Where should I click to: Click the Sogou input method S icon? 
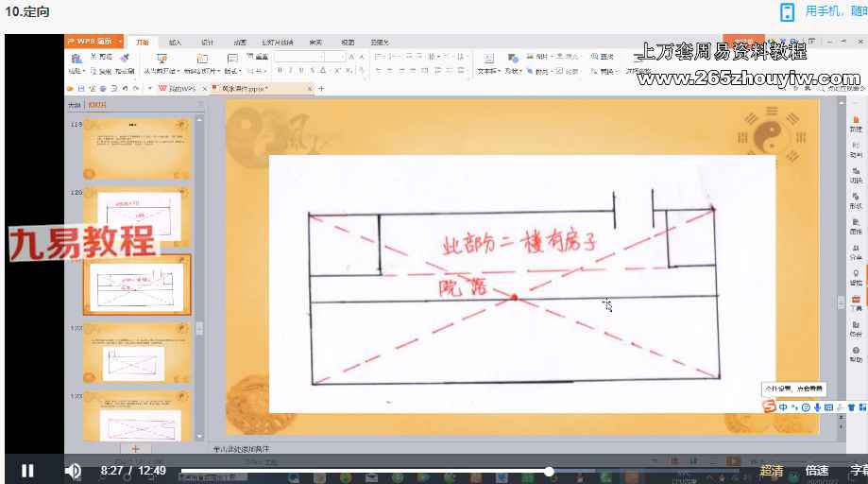pyautogui.click(x=771, y=406)
